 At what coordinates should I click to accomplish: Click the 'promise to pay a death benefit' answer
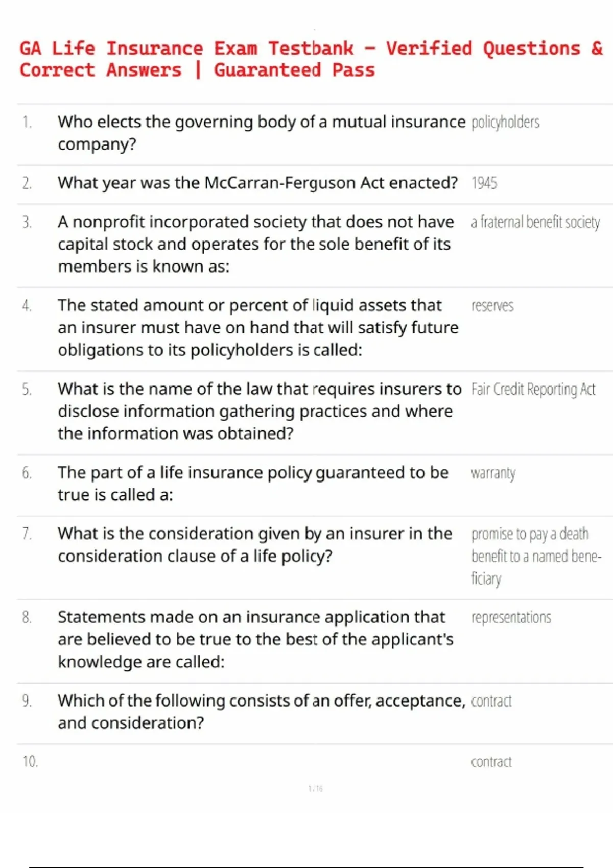pos(536,556)
